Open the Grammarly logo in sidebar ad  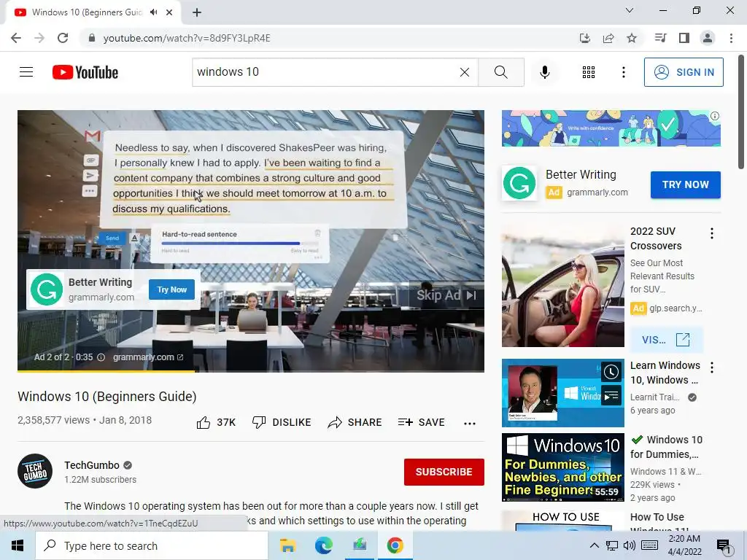click(519, 183)
